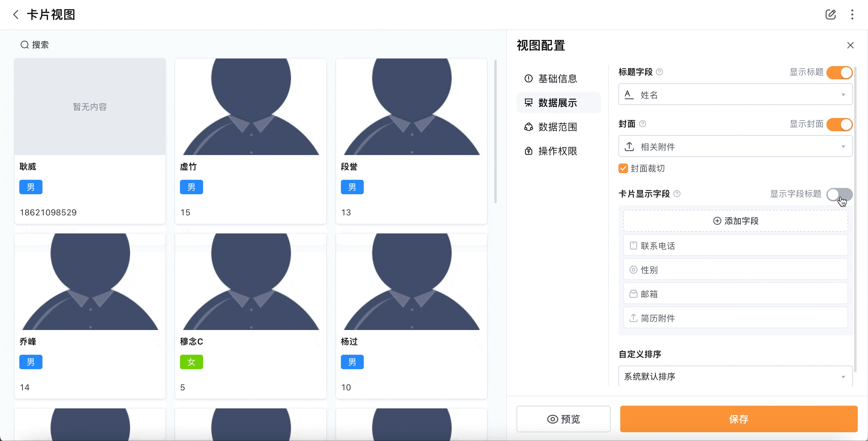868x441 pixels.
Task: Click mail icon of 邮箱 row
Action: 633,294
